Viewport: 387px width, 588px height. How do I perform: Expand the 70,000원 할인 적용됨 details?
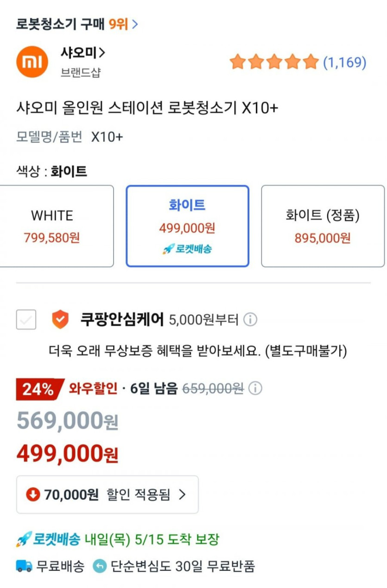pyautogui.click(x=108, y=494)
